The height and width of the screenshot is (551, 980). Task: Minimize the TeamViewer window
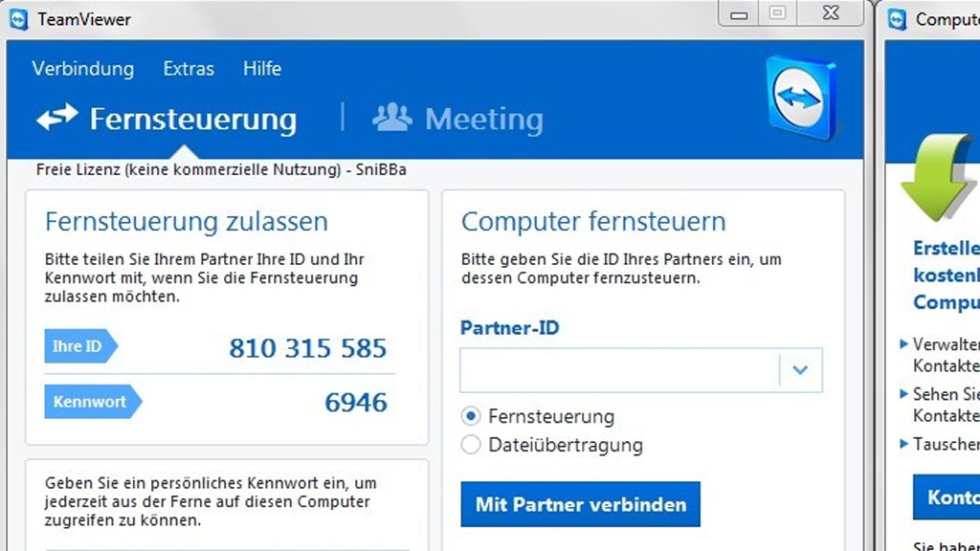tap(739, 14)
